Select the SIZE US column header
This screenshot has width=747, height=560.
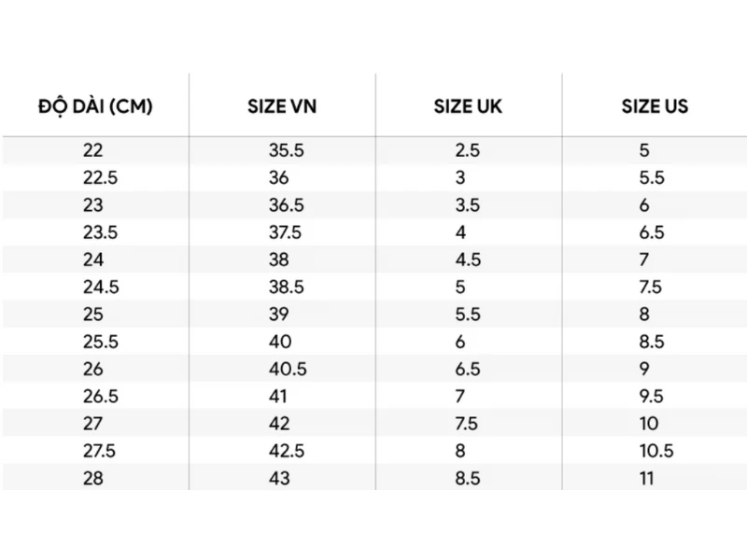[x=655, y=105]
